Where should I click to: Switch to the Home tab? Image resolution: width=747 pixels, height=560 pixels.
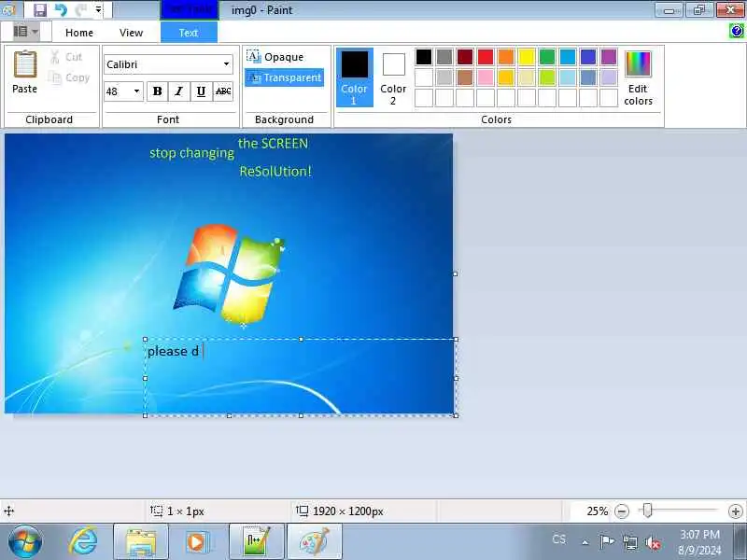pyautogui.click(x=79, y=33)
